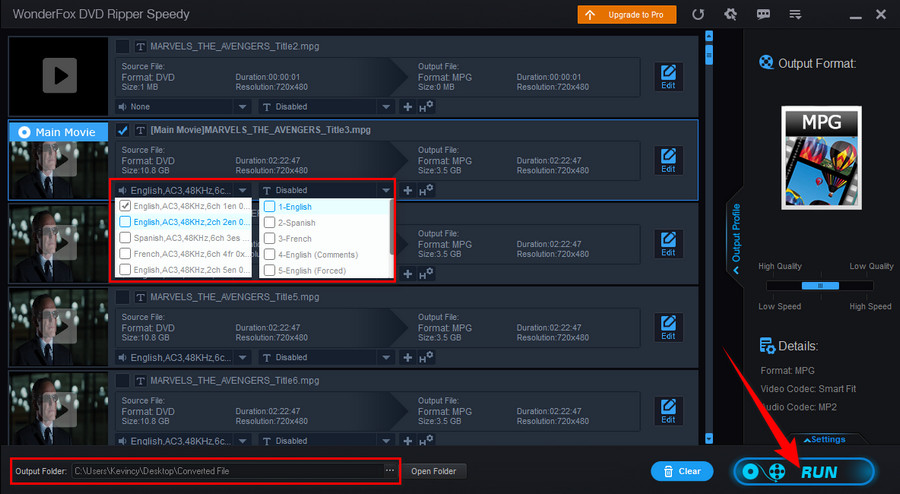Rename T icon beside MARVELS_THE_AVENGERS_Title2.mpg
This screenshot has width=900, height=494.
click(x=140, y=46)
